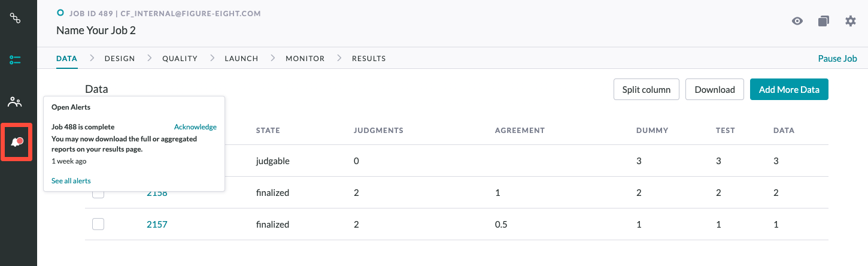Open the workflows icon in sidebar

[15, 18]
